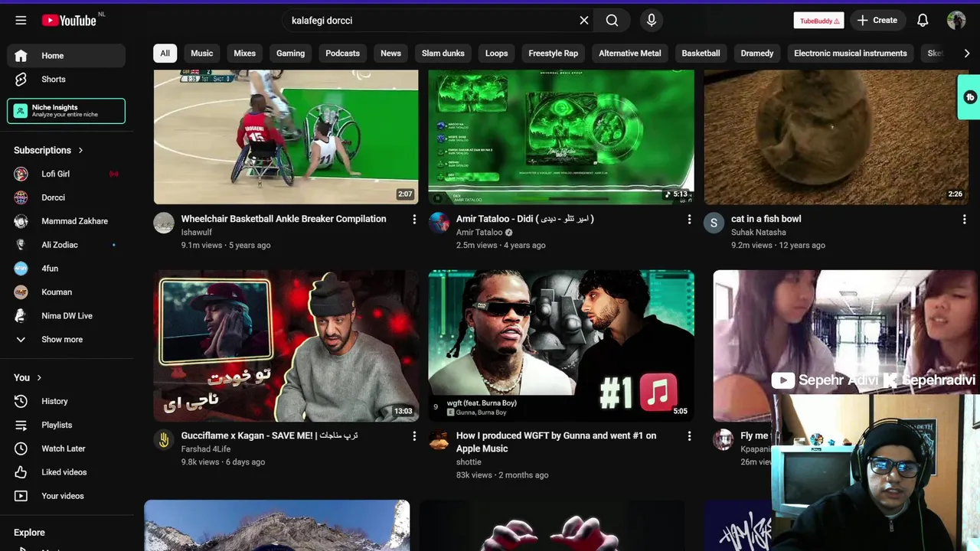980x551 pixels.
Task: Expand the Subscriptions section
Action: point(49,150)
